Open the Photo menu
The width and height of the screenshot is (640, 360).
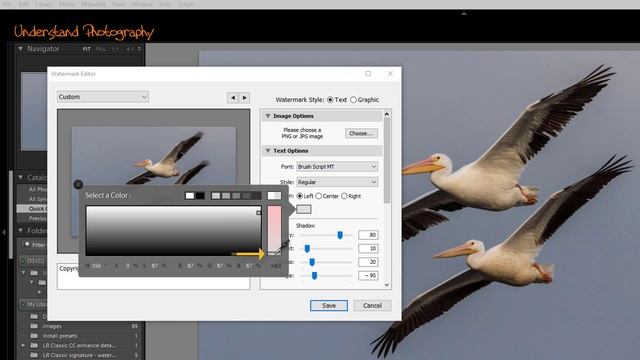coord(67,4)
